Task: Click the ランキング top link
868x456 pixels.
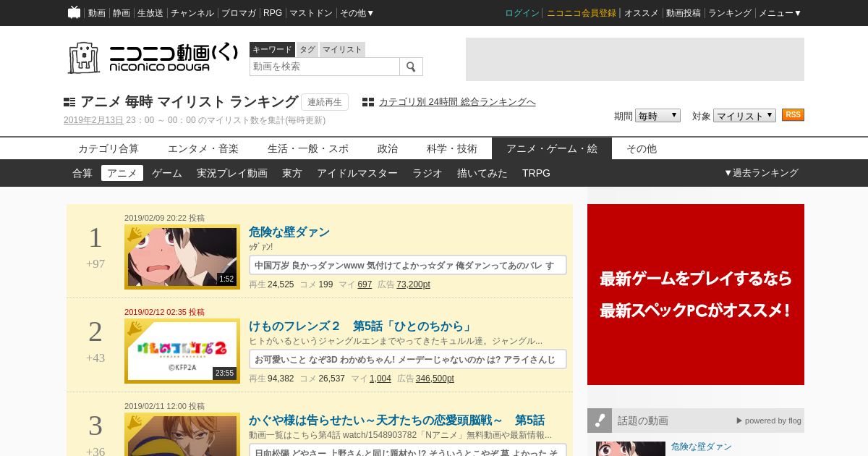Action: [x=730, y=13]
